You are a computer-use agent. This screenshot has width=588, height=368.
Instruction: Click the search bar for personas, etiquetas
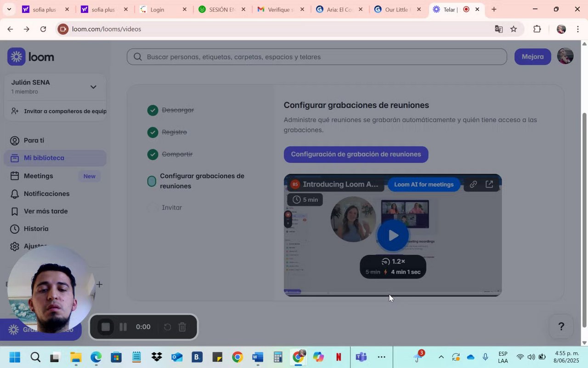tap(317, 57)
